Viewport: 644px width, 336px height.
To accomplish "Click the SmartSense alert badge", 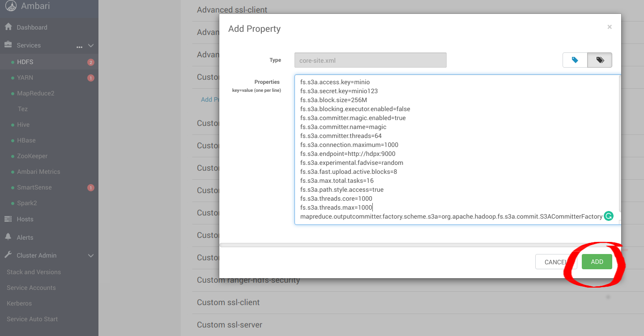I will click(91, 188).
